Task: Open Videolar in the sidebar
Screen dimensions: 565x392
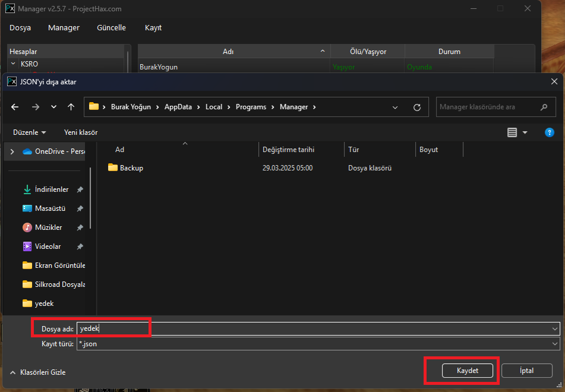Action: [x=48, y=246]
